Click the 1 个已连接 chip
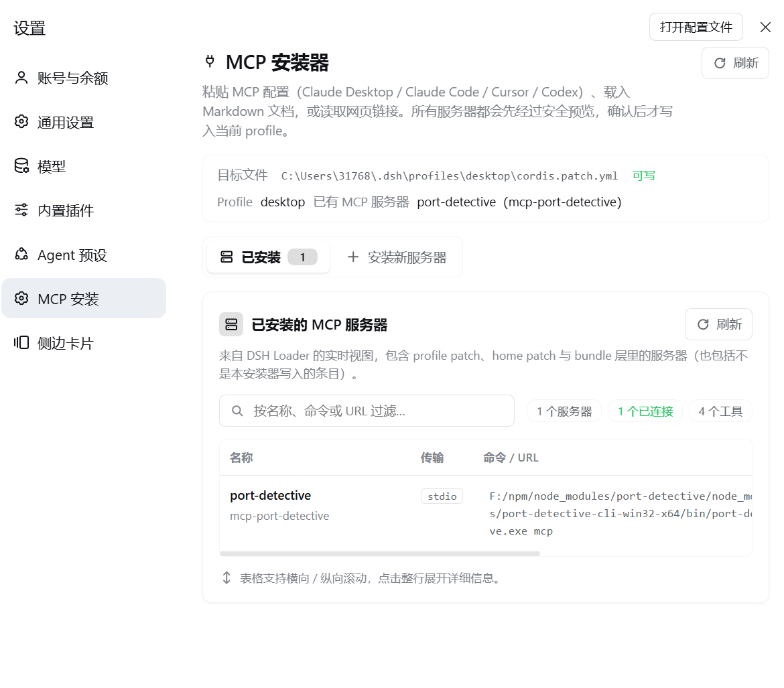 (x=645, y=411)
